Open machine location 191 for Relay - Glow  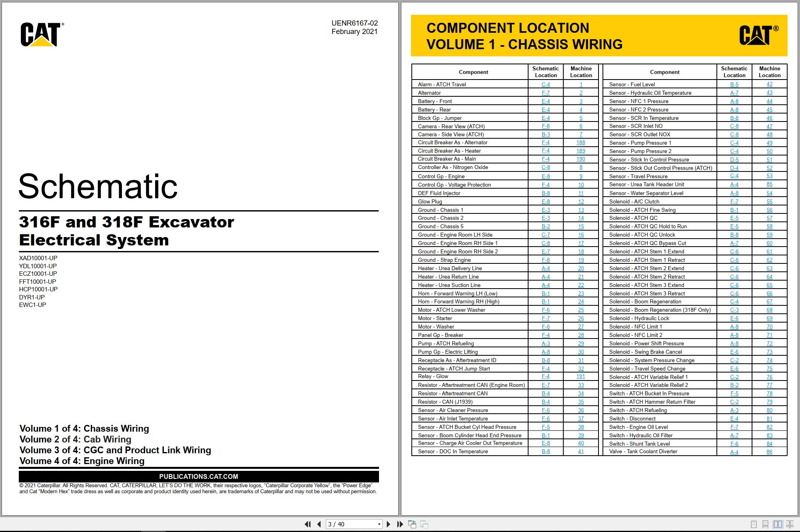(581, 376)
